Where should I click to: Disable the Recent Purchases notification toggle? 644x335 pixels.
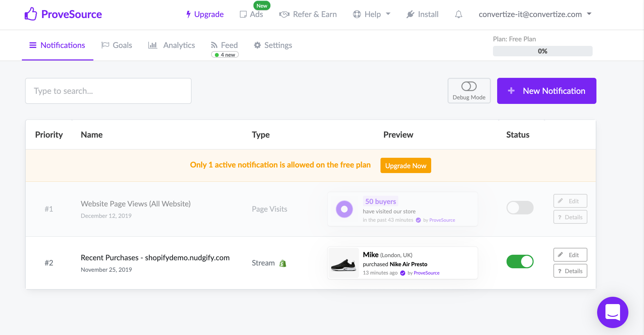(520, 262)
